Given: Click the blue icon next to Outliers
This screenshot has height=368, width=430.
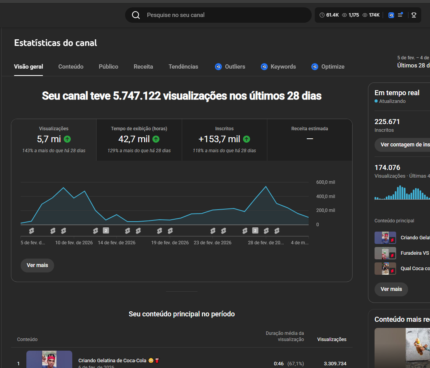Looking at the screenshot, I should pyautogui.click(x=218, y=67).
